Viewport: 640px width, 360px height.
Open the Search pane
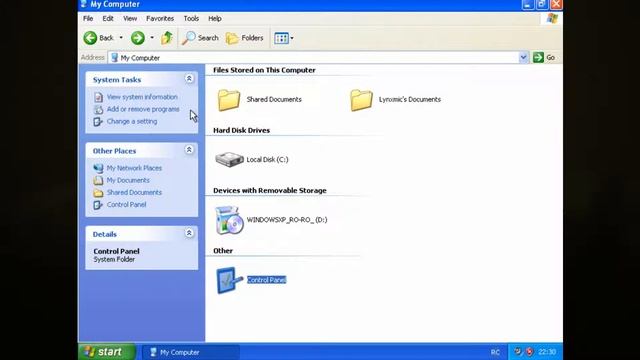click(x=200, y=38)
